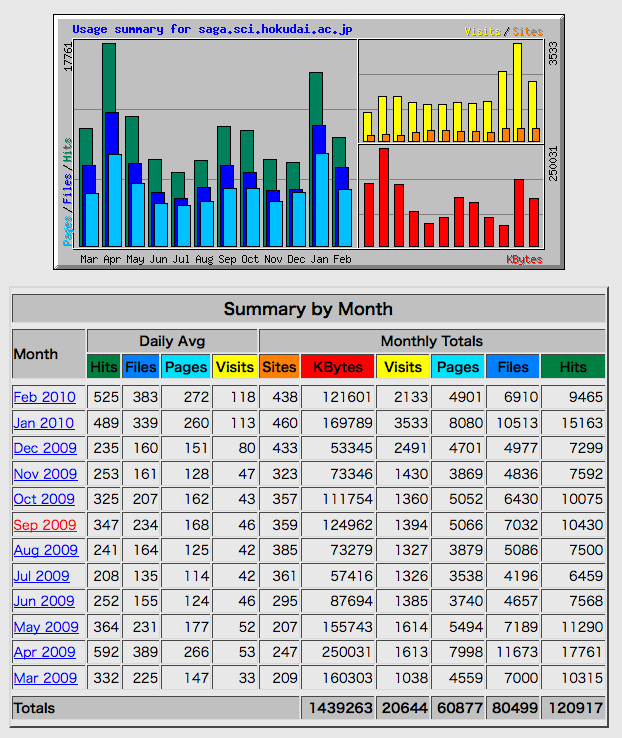This screenshot has height=738, width=622.
Task: Click the usage summary bar chart image
Action: (309, 142)
